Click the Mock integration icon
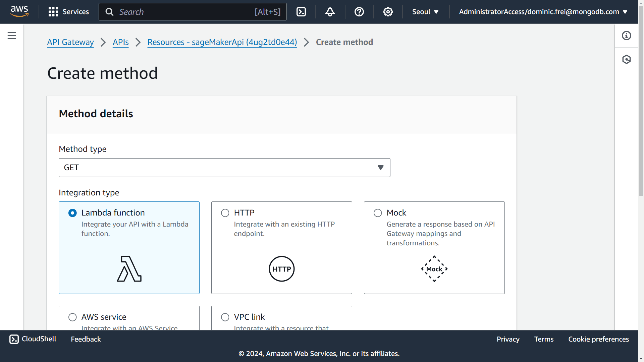 point(434,269)
